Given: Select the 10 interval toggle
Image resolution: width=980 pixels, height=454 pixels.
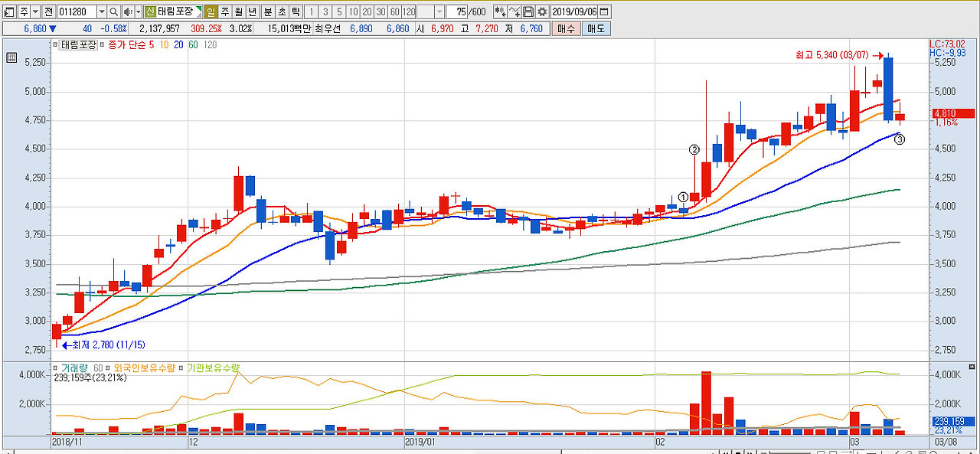Looking at the screenshot, I should (353, 12).
